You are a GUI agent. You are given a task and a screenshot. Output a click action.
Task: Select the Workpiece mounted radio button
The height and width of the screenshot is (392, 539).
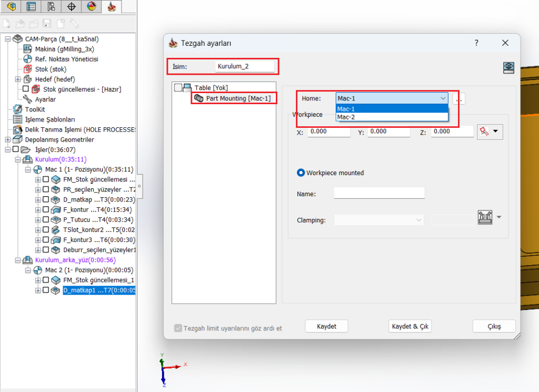pyautogui.click(x=301, y=173)
